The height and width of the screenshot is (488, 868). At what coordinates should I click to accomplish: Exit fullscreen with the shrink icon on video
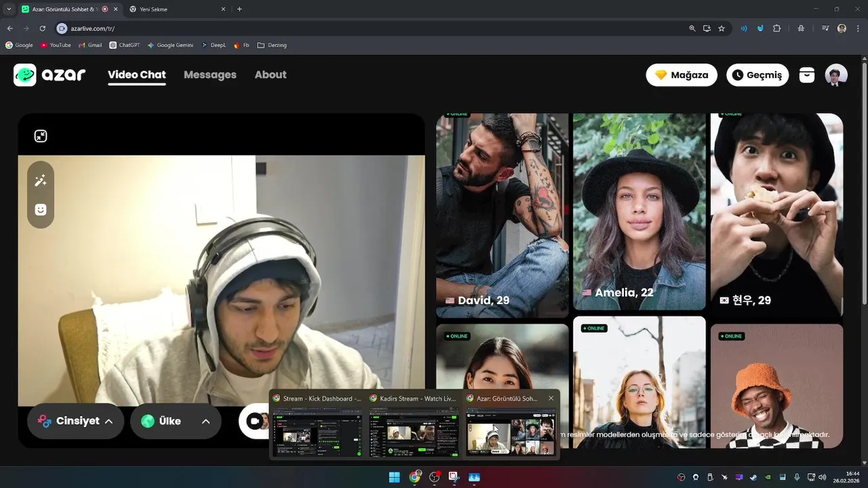tap(41, 136)
